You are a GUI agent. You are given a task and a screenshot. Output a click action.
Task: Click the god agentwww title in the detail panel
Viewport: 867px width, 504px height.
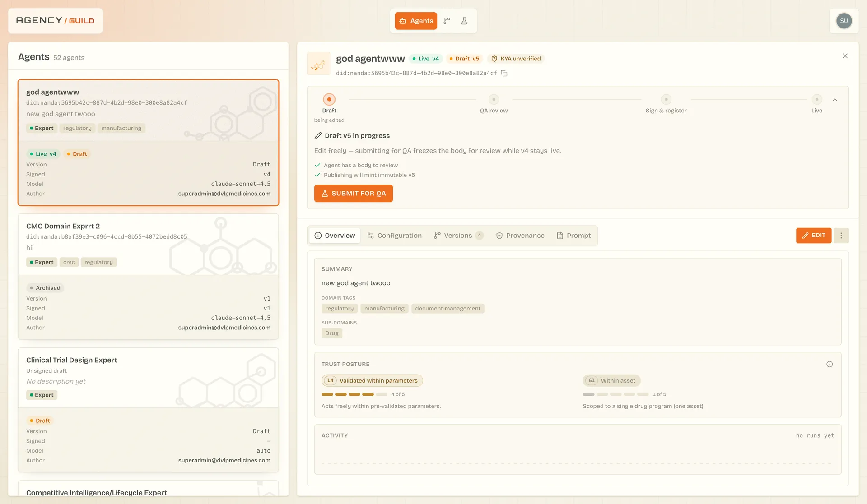370,59
